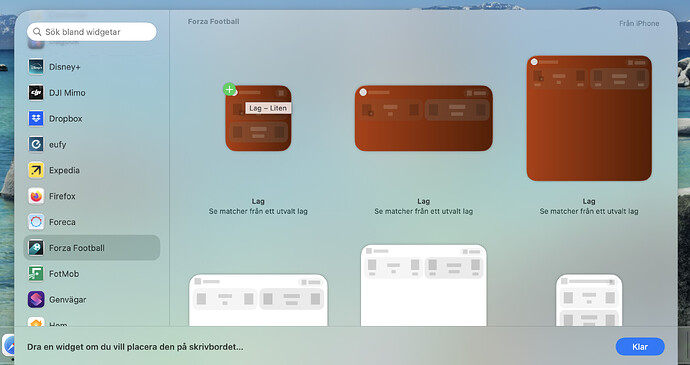This screenshot has width=690, height=365.
Task: Click the Firefox app icon
Action: click(36, 196)
